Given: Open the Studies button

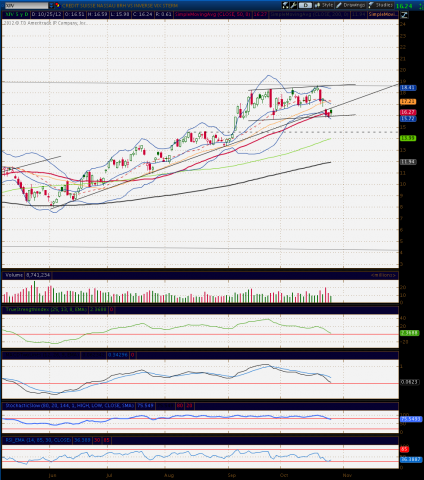Looking at the screenshot, I should tap(381, 5).
